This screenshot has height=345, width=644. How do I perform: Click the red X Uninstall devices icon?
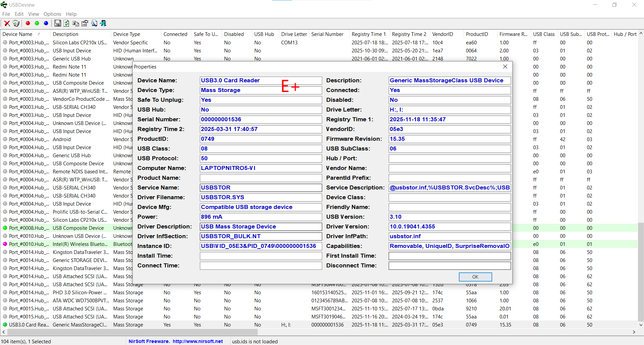pos(7,23)
